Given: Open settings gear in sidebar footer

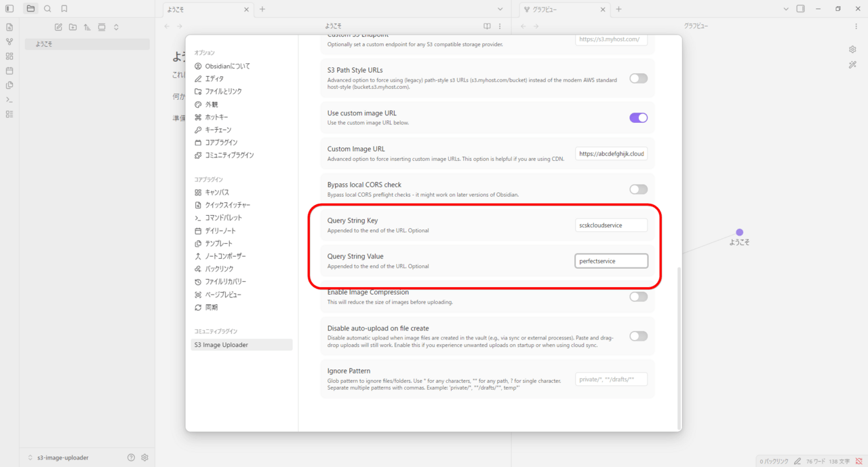Looking at the screenshot, I should click(144, 457).
